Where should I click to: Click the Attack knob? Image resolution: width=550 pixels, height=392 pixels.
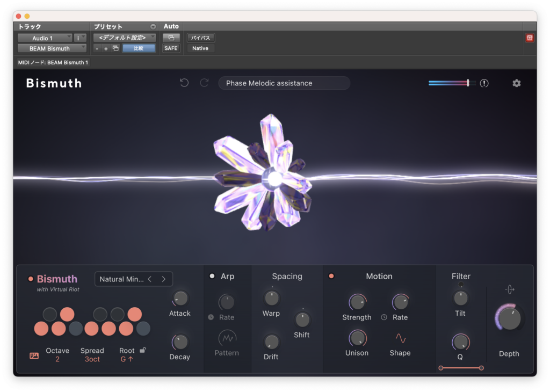(180, 299)
